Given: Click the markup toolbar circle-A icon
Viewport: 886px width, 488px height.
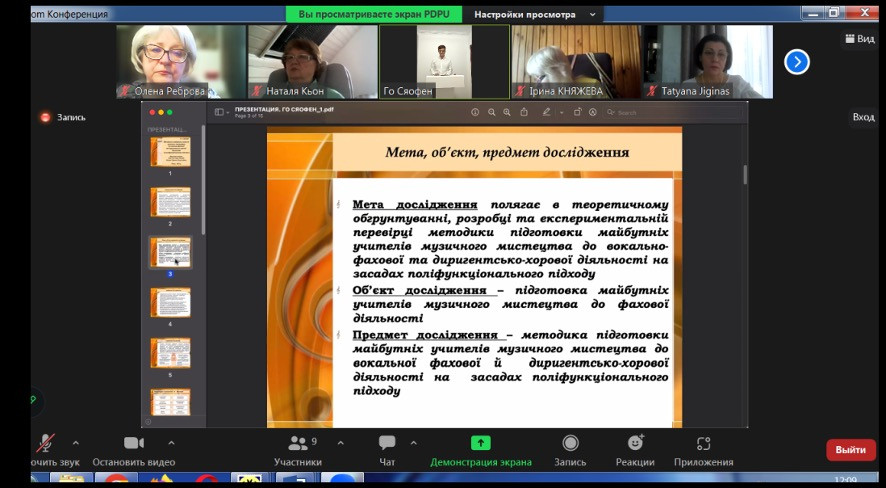Looking at the screenshot, I should pos(593,112).
